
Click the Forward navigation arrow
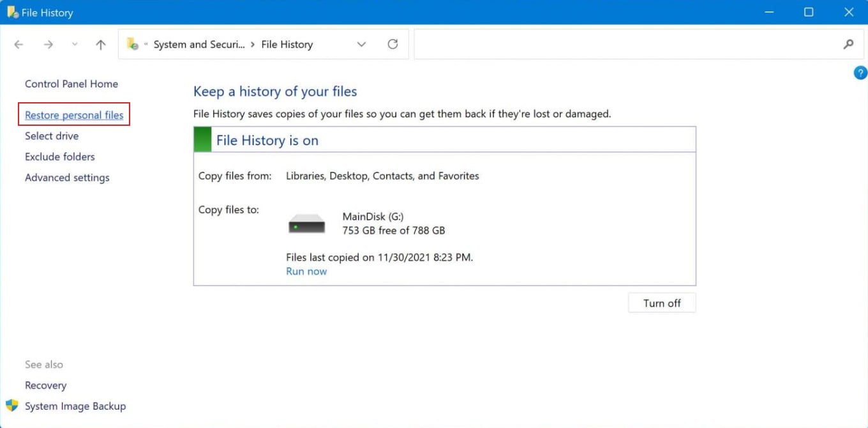[x=49, y=45]
